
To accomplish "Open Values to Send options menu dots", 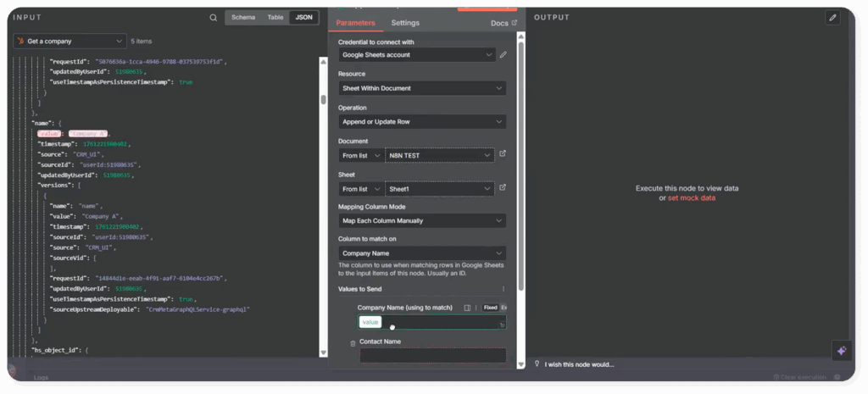I will tap(504, 289).
